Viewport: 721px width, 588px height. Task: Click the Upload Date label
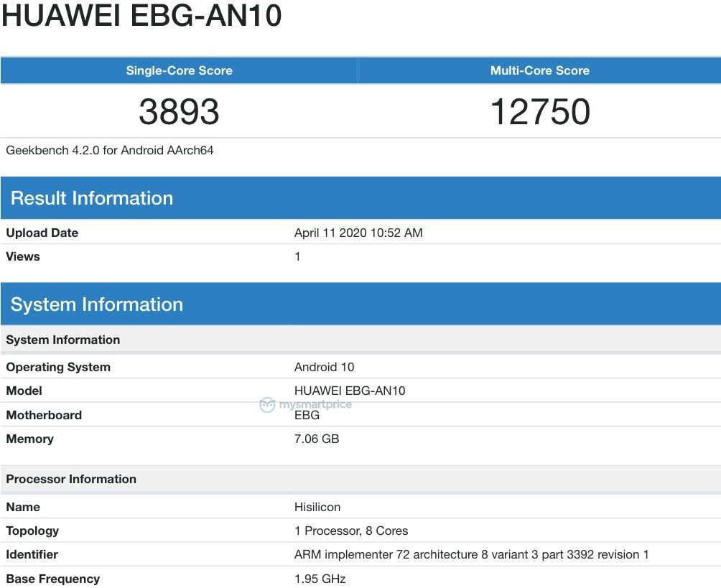[x=42, y=233]
